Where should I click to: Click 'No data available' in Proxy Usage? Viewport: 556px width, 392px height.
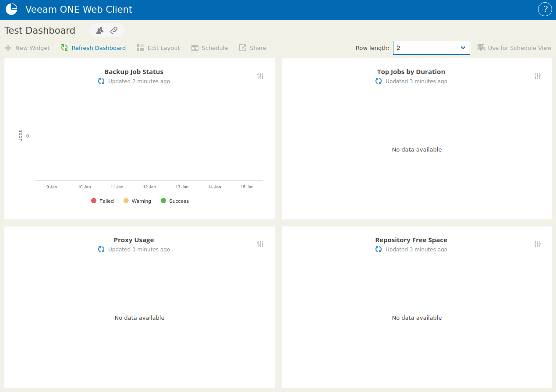pyautogui.click(x=139, y=318)
